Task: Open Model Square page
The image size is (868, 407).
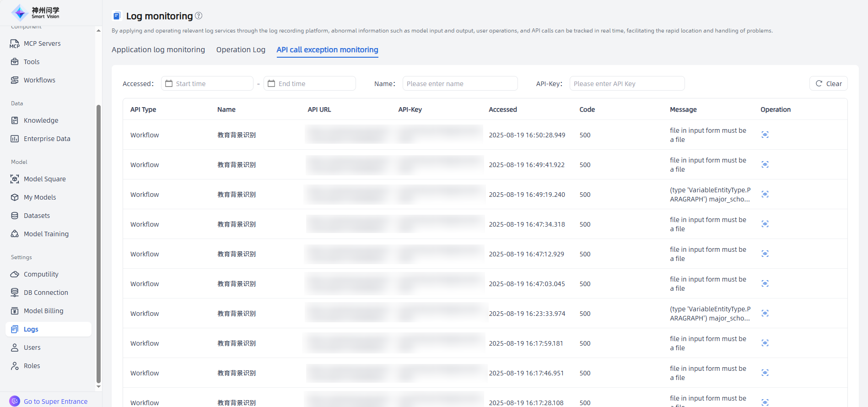Action: click(44, 179)
